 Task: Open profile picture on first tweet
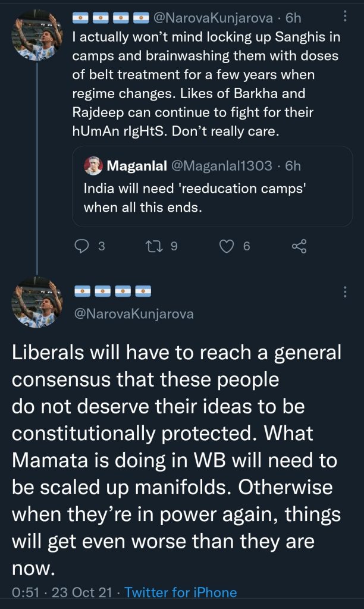click(x=37, y=36)
